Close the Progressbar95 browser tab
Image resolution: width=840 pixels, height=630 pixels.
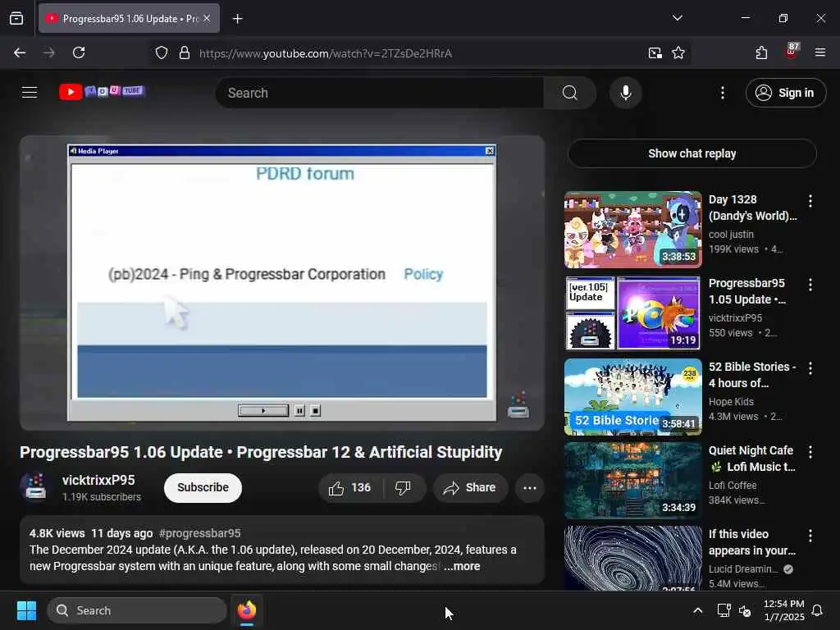tap(207, 18)
